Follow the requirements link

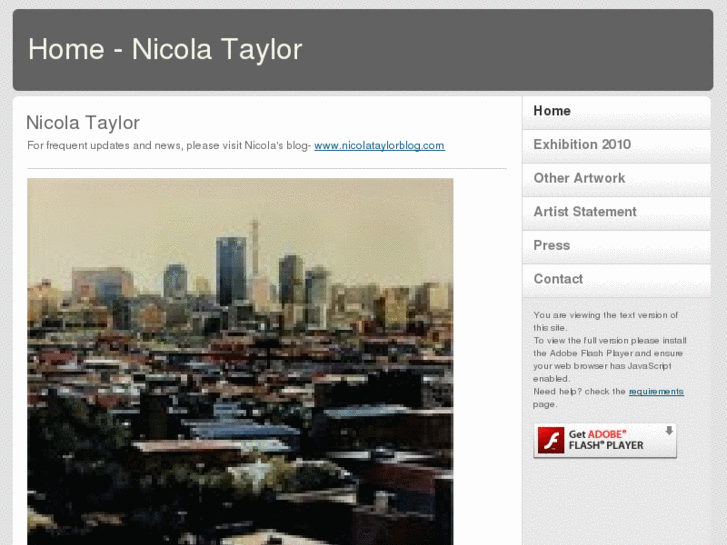coord(656,391)
